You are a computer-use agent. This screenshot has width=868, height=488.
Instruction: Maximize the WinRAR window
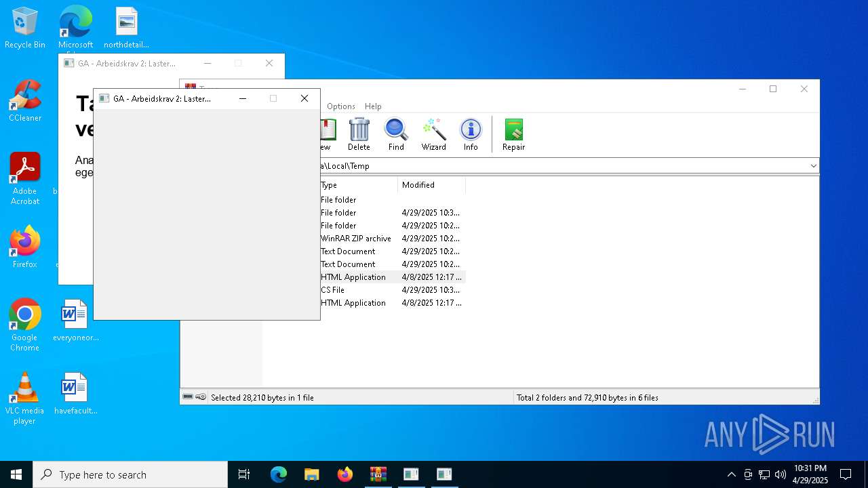click(x=773, y=89)
